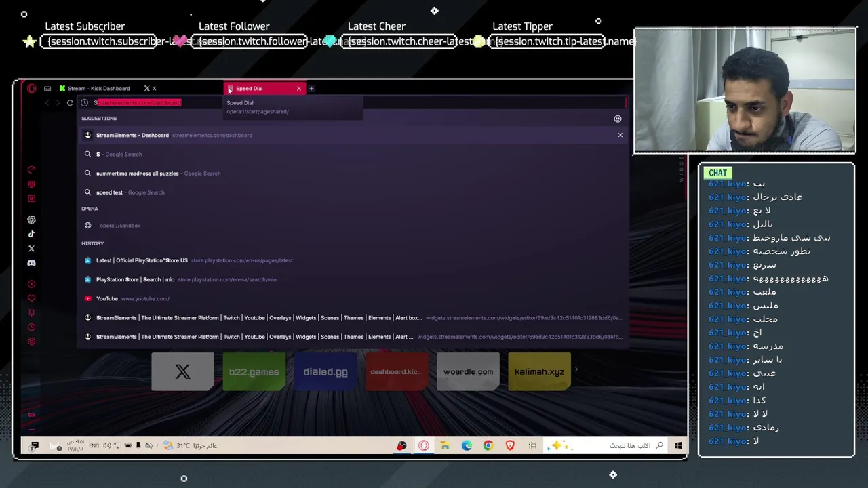Viewport: 868px width, 488px height.
Task: Open 'Latest | Official PlayStation Store US' history entry
Action: pyautogui.click(x=353, y=260)
